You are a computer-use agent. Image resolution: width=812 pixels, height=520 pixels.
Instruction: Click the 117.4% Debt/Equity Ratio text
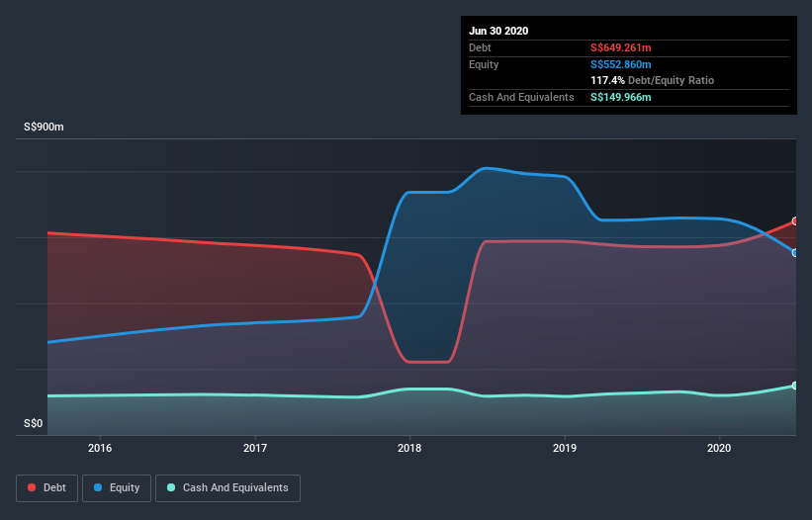[x=653, y=81]
